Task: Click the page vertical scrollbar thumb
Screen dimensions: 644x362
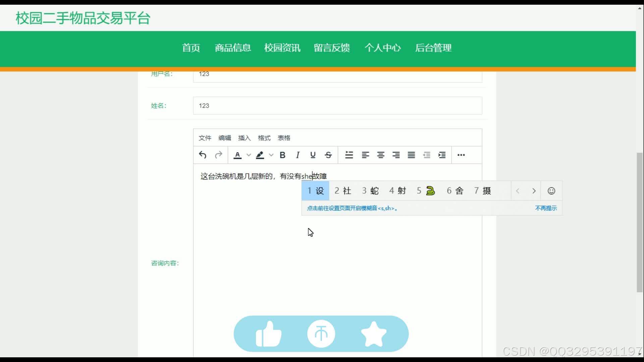Action: (x=640, y=223)
